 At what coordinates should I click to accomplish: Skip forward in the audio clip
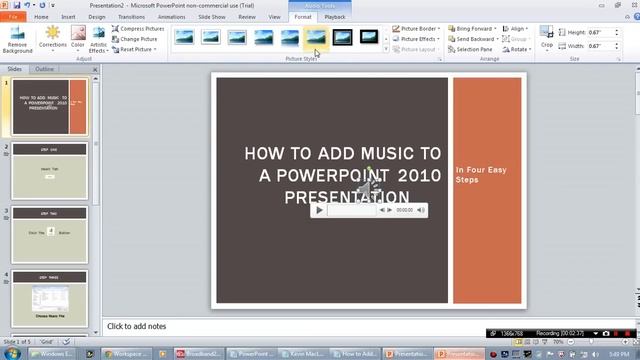tap(390, 210)
